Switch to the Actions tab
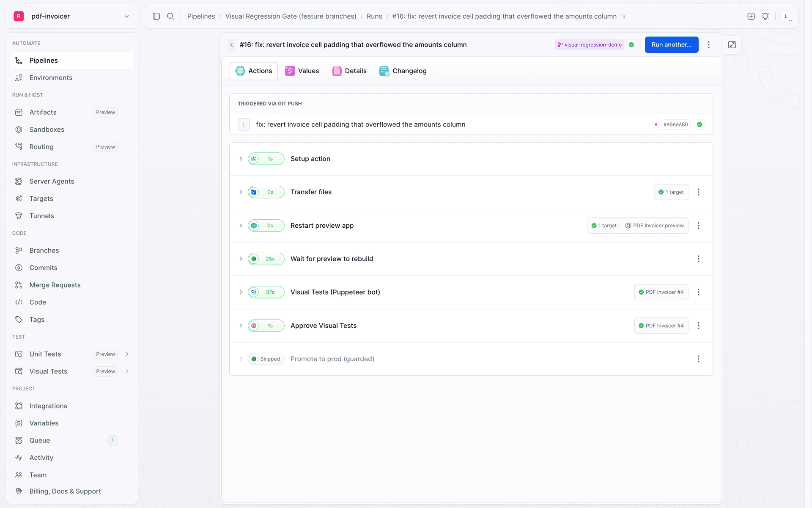Screen dimensions: 812x508 click(x=254, y=71)
